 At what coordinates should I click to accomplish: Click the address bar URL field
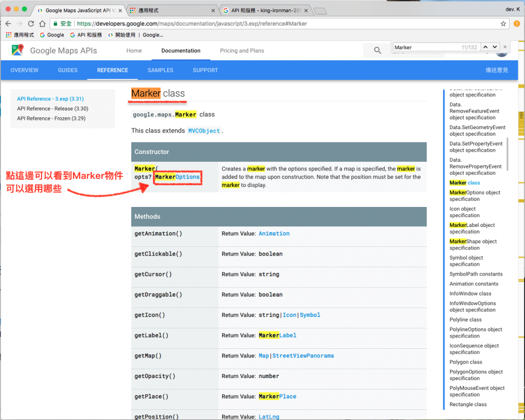click(x=279, y=24)
